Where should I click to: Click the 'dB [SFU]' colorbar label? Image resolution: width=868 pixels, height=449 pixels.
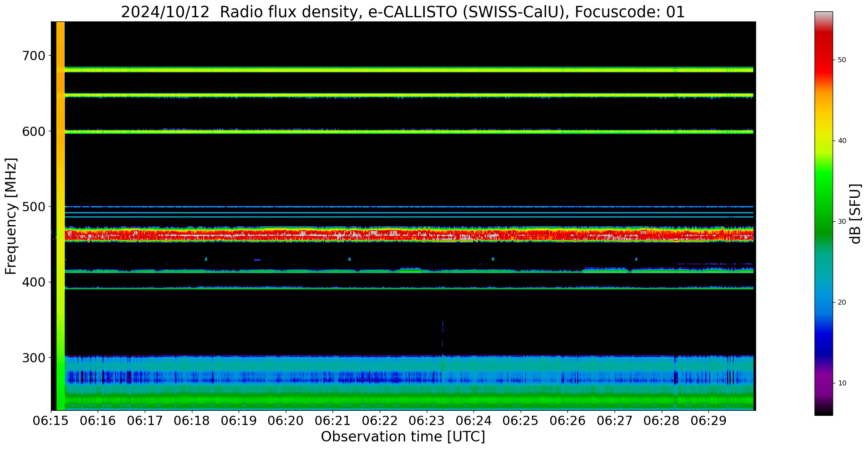(x=855, y=213)
